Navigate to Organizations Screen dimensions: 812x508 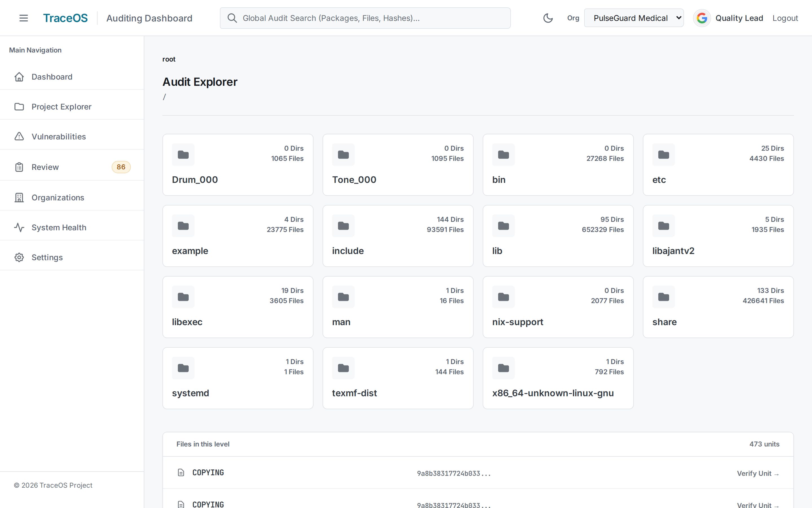72,198
